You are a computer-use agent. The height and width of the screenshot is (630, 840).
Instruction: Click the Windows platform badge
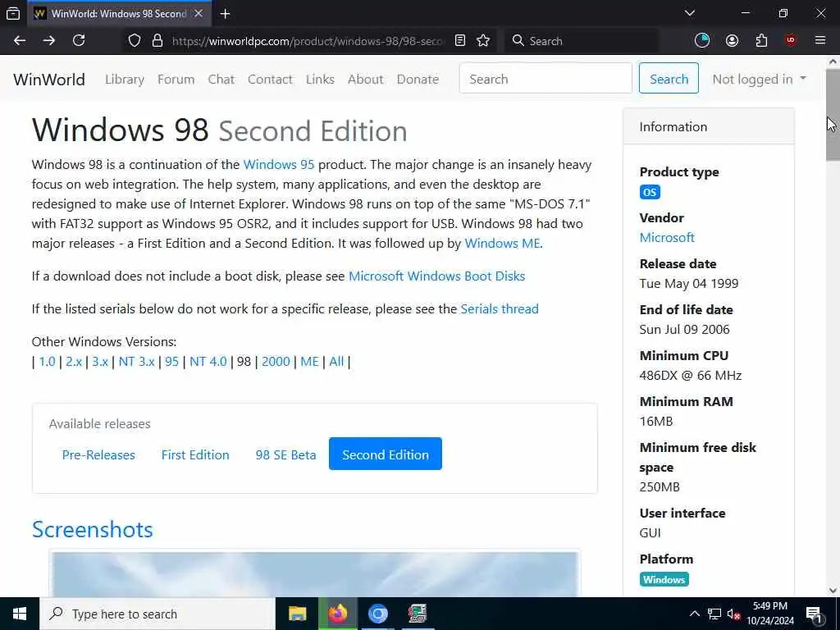pyautogui.click(x=664, y=580)
